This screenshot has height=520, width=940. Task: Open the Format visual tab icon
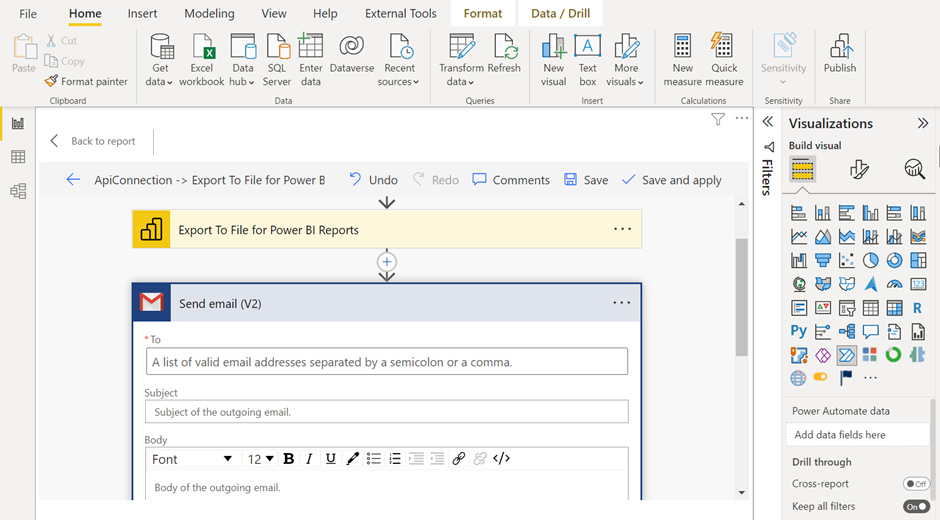click(x=858, y=170)
